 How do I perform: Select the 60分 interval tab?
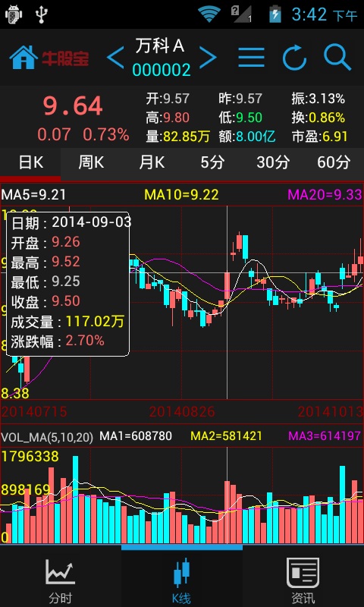coord(334,162)
